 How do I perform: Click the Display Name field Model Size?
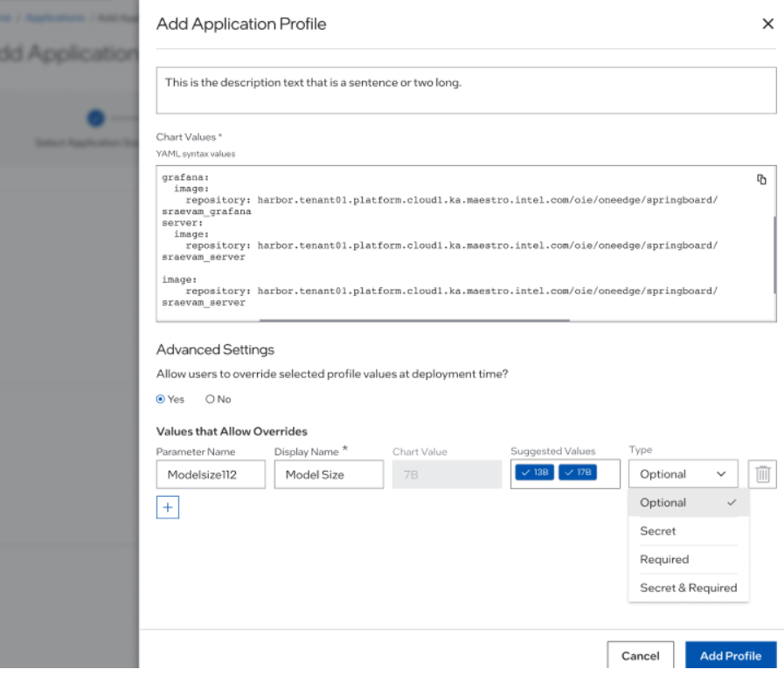[x=329, y=474]
